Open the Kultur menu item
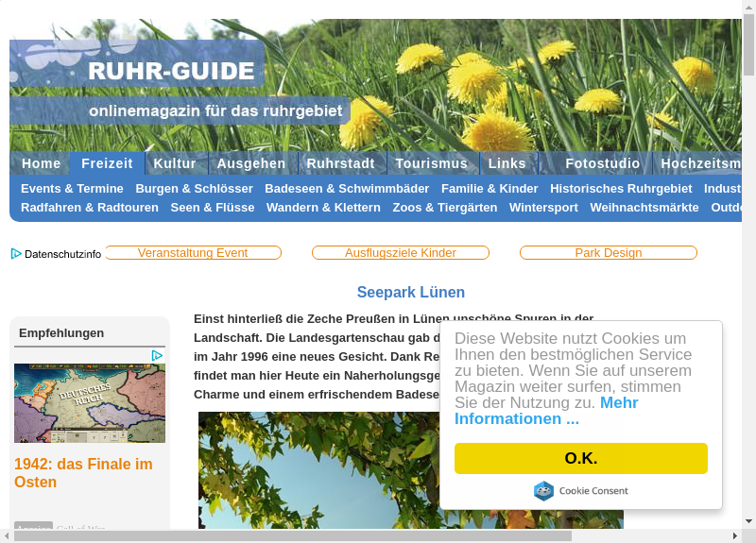Screen dimensions: 756x543 pos(175,163)
